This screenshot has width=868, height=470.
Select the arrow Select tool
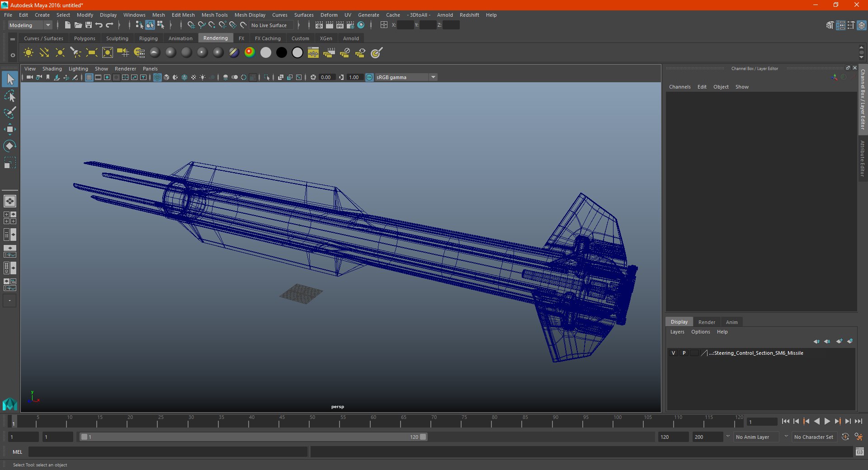tap(10, 80)
